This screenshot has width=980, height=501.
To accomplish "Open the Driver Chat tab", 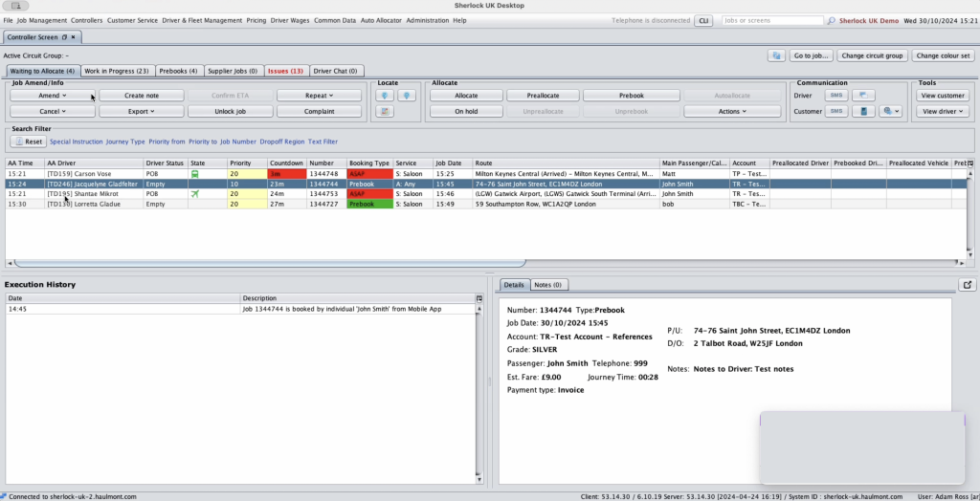I will 335,71.
